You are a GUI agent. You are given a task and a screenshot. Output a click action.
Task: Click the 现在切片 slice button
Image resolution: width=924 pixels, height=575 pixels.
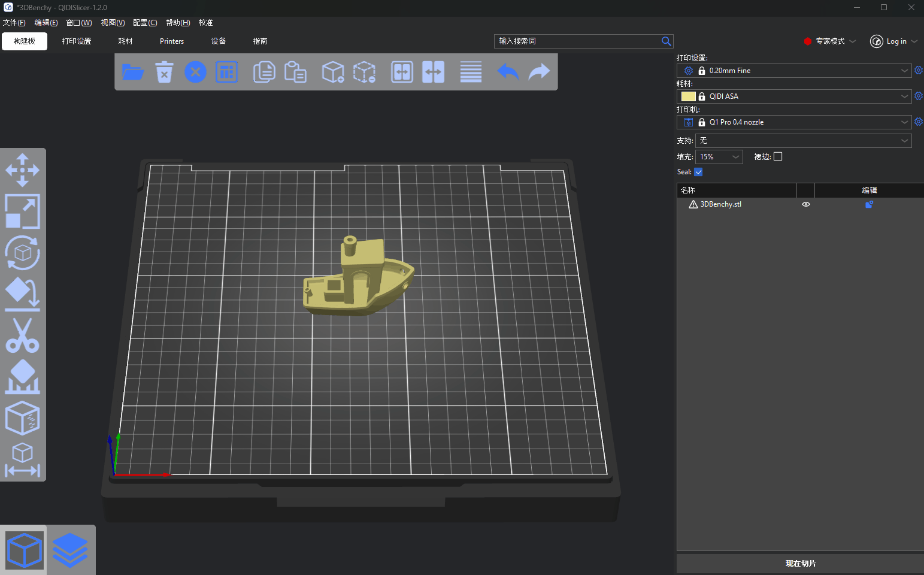pyautogui.click(x=800, y=563)
